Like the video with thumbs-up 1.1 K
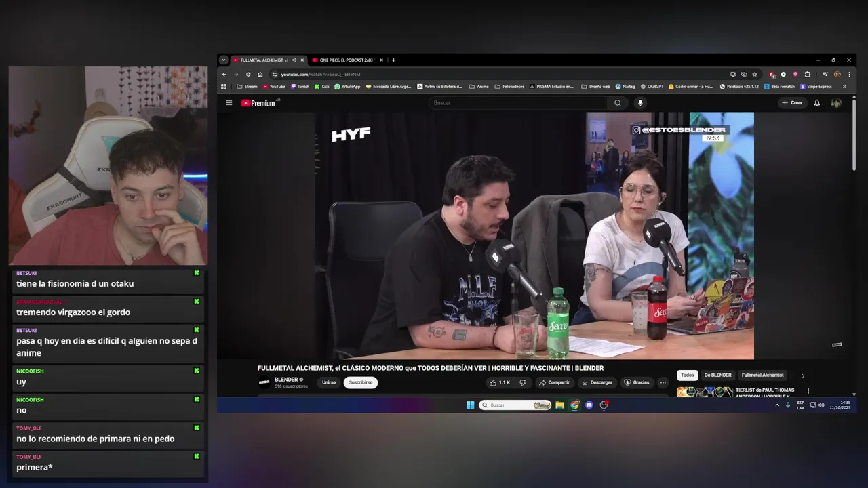The width and height of the screenshot is (868, 488). (x=499, y=382)
